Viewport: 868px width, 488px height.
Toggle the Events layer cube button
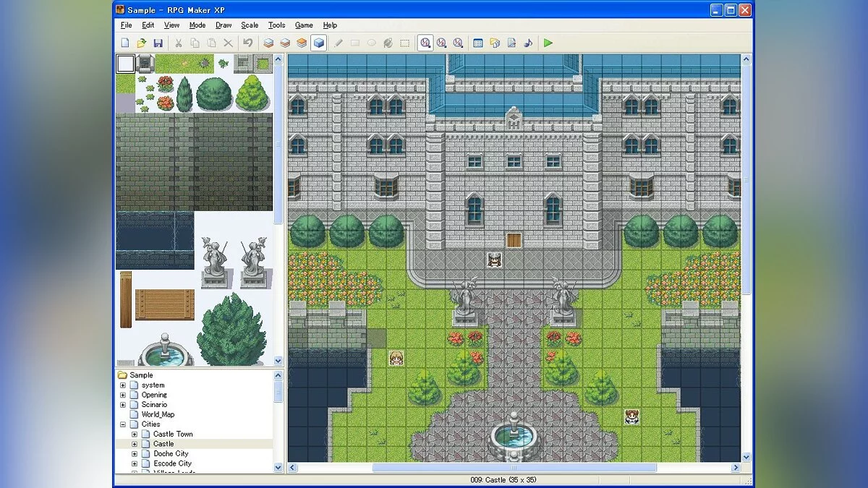pos(318,43)
